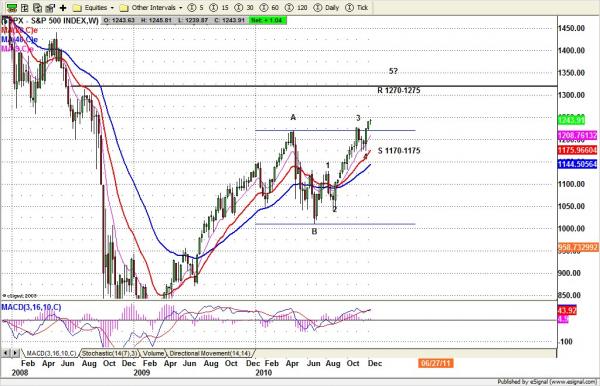Screen dimensions: 600x386
Task: Open the Volume study tab
Action: pyautogui.click(x=153, y=353)
